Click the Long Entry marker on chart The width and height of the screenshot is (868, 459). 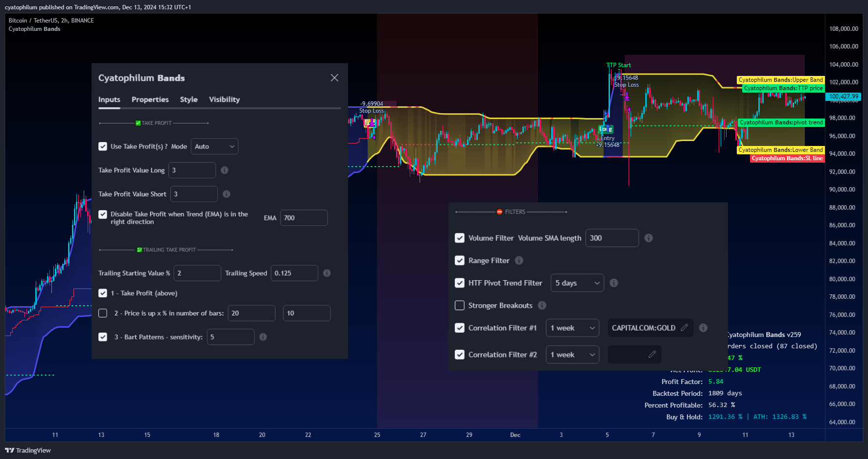click(x=606, y=129)
